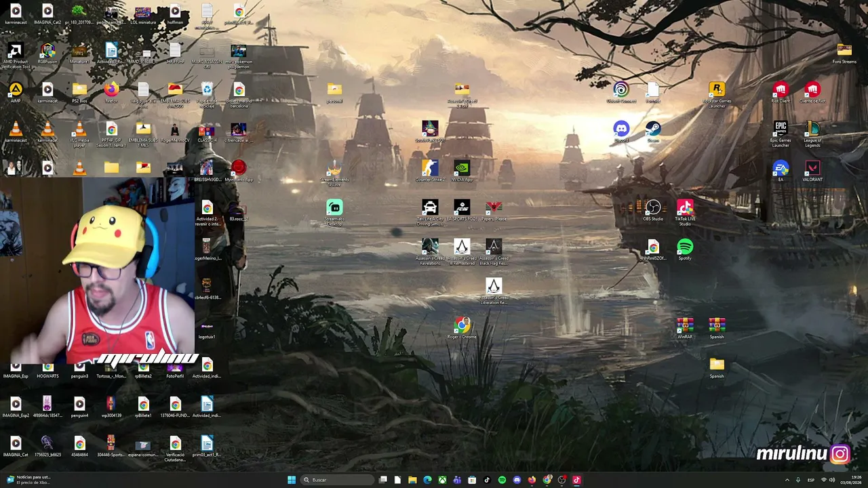Open the IMAGINA_Cat2 video file

[x=47, y=15]
